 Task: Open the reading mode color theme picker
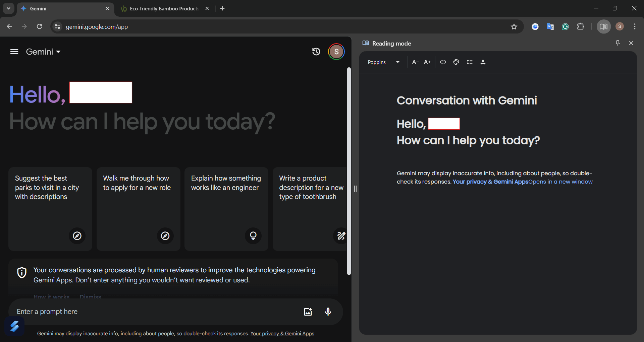[456, 62]
